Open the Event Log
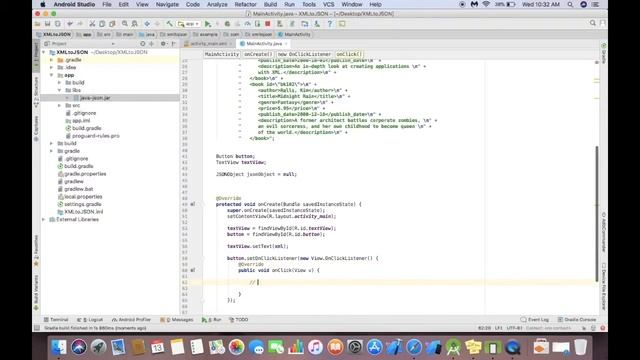Viewport: 640px width, 360px height. coord(535,320)
